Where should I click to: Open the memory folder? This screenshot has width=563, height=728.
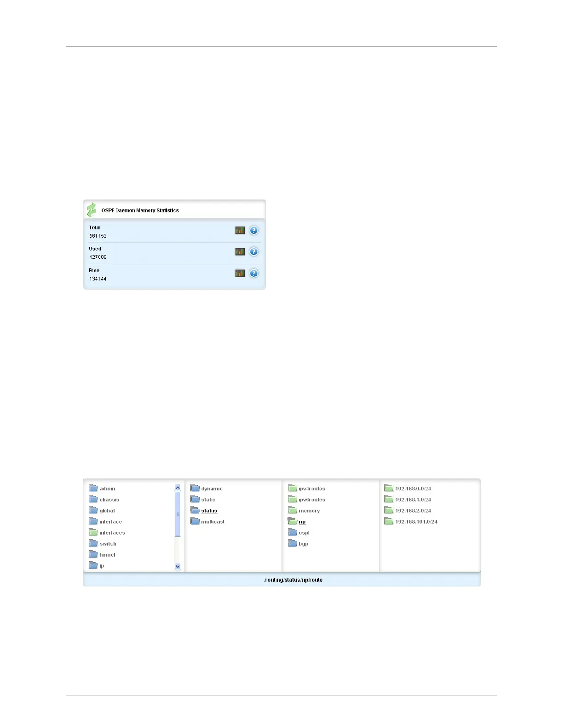coord(304,510)
